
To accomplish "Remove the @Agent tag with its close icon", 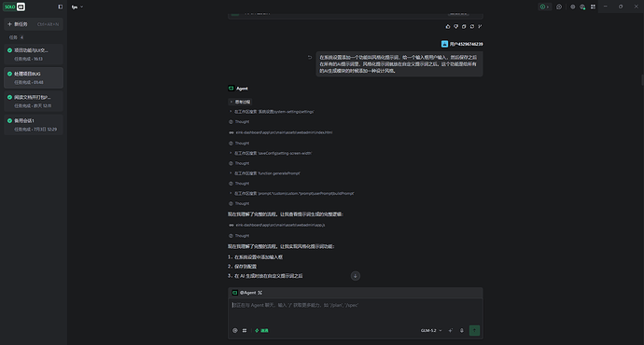I will [x=260, y=293].
